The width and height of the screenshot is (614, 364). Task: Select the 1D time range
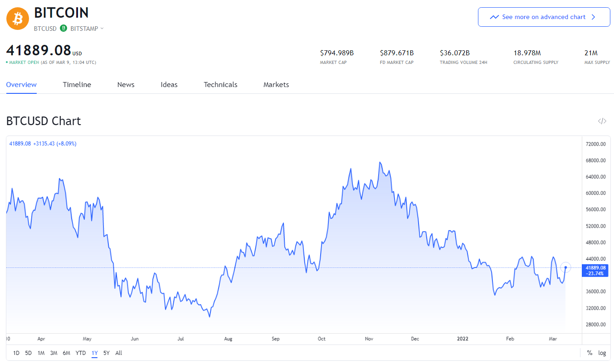[16, 353]
